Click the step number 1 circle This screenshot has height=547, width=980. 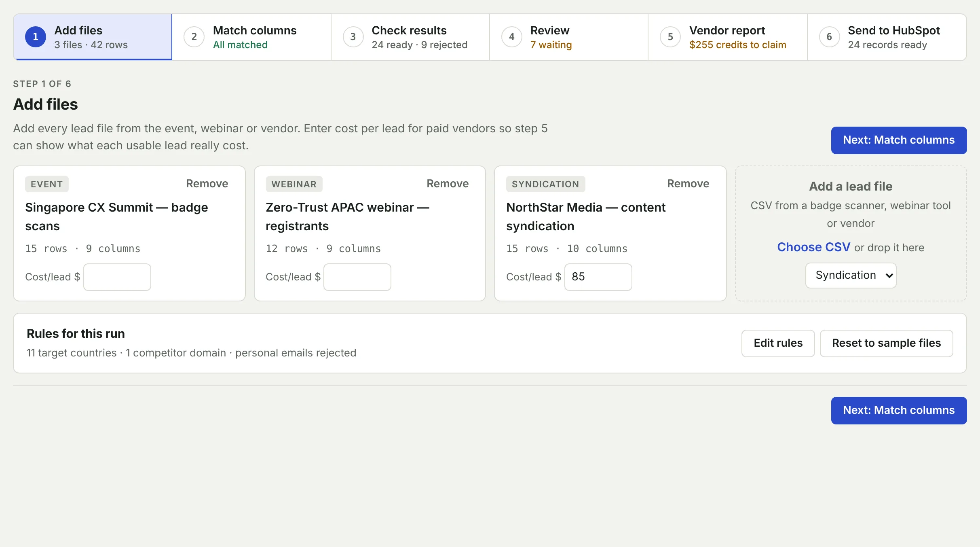(36, 37)
